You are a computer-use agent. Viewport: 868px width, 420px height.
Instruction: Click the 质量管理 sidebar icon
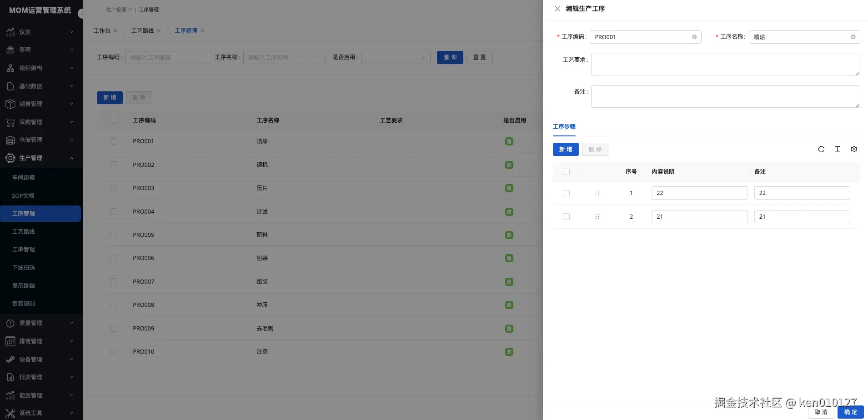pos(10,323)
